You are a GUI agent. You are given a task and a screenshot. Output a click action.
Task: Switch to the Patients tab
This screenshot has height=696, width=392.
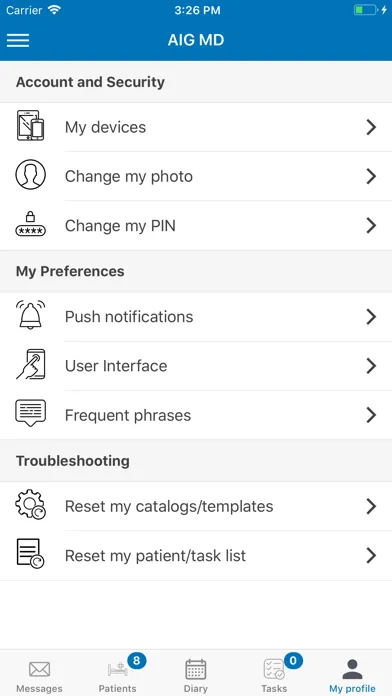118,675
